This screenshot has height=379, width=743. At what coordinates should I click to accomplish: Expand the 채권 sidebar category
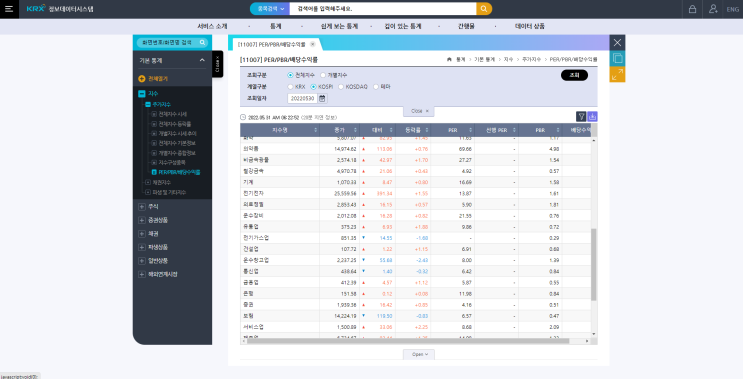(x=141, y=234)
